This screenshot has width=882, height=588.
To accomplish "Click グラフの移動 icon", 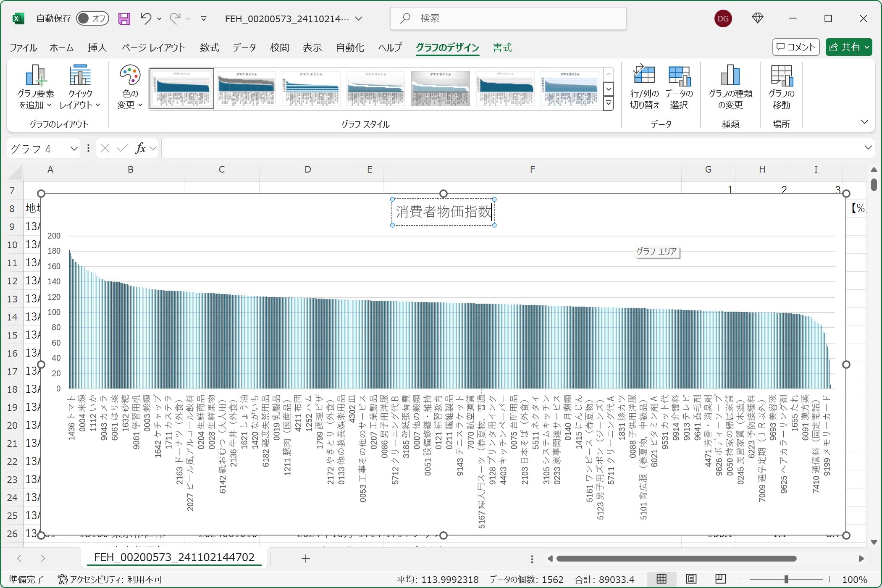I will point(781,87).
